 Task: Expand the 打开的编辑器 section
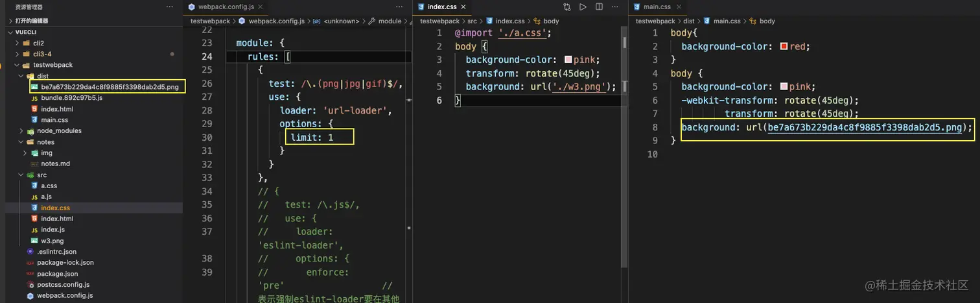(10, 21)
